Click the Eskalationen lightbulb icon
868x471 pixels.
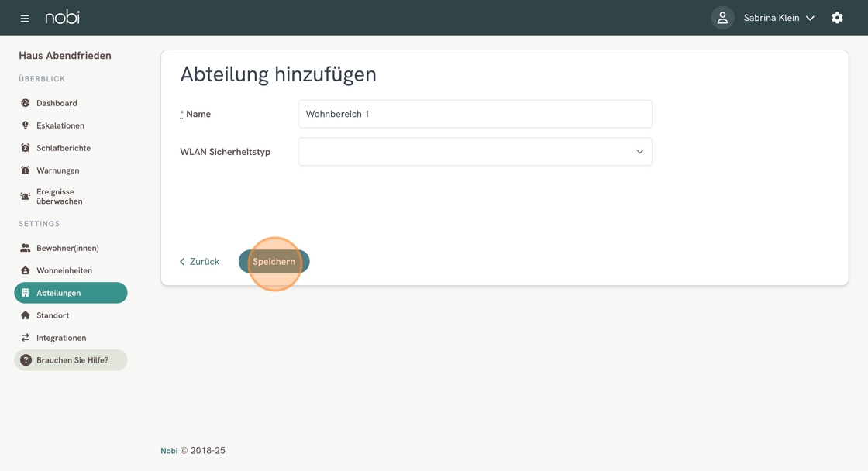pos(25,125)
